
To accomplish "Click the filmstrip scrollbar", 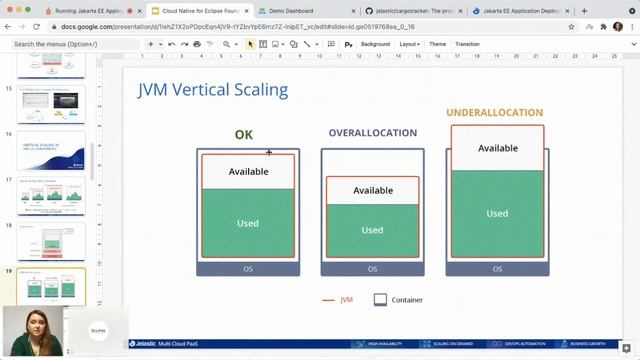I will (x=92, y=161).
